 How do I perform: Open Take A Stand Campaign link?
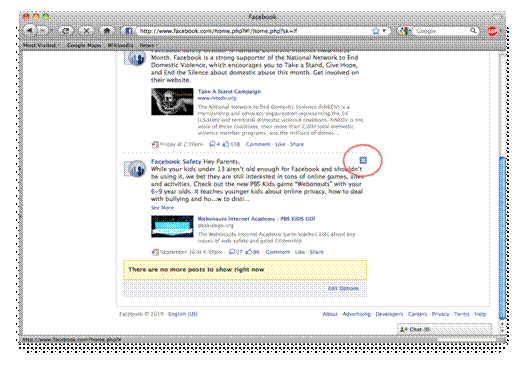(229, 91)
